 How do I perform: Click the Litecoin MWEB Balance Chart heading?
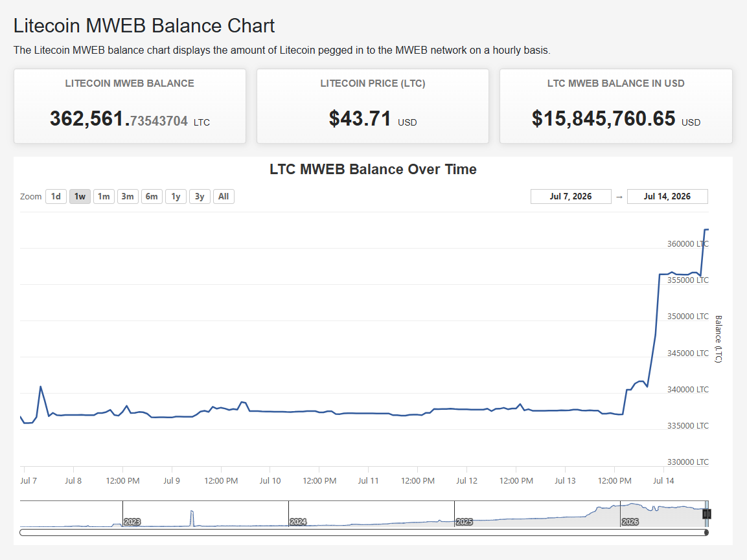point(144,26)
